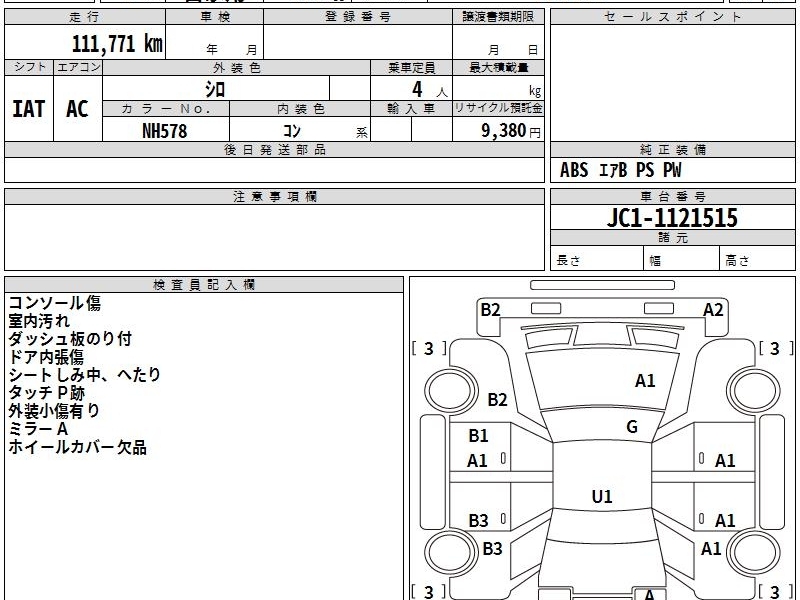Select the カラーNo. header

[x=166, y=109]
